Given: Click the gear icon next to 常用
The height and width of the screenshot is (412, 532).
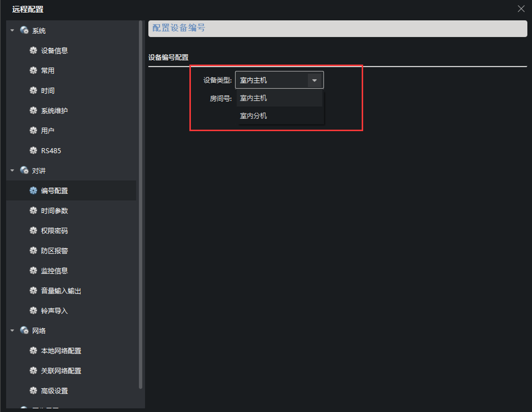Looking at the screenshot, I should (x=33, y=70).
